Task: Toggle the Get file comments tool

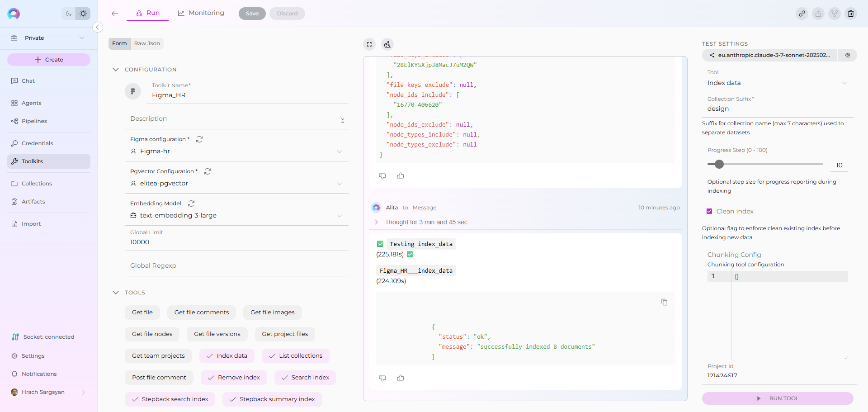Action: tap(202, 313)
